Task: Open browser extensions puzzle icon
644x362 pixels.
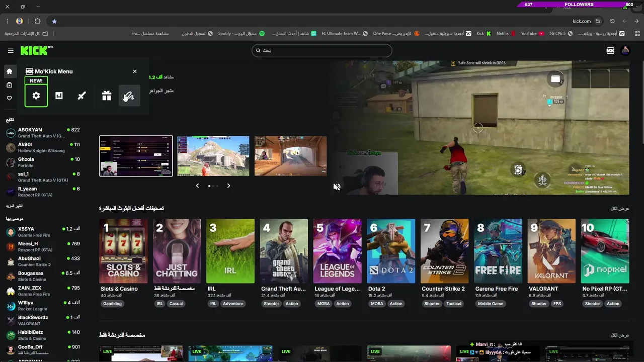Action: point(38,21)
